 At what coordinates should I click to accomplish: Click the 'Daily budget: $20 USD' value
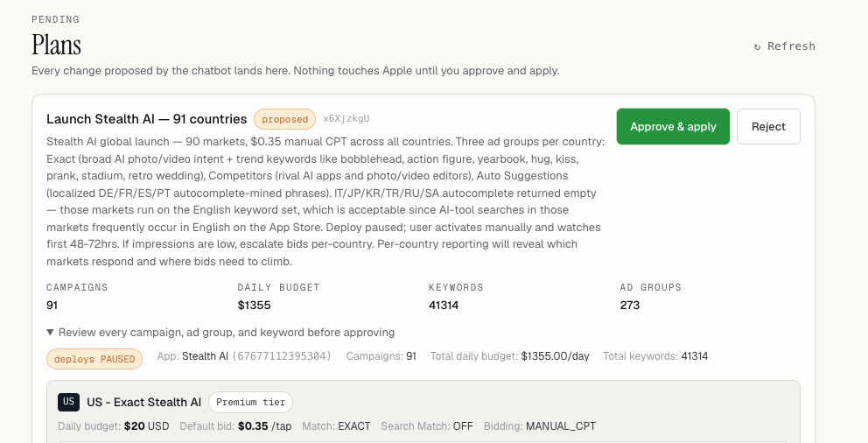(114, 426)
